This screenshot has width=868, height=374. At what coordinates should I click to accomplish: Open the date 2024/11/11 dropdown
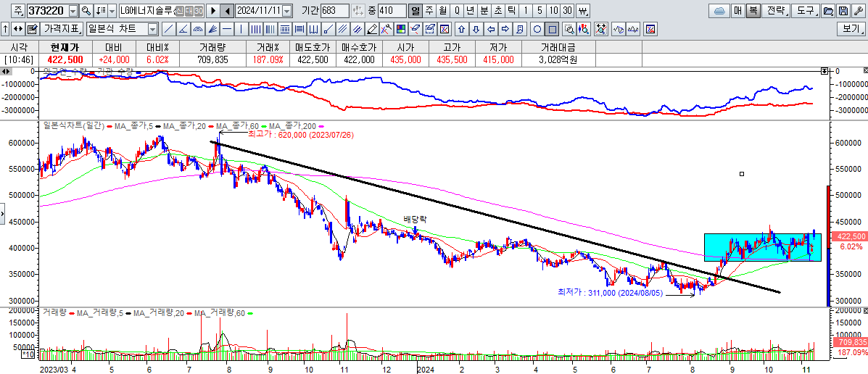point(286,11)
